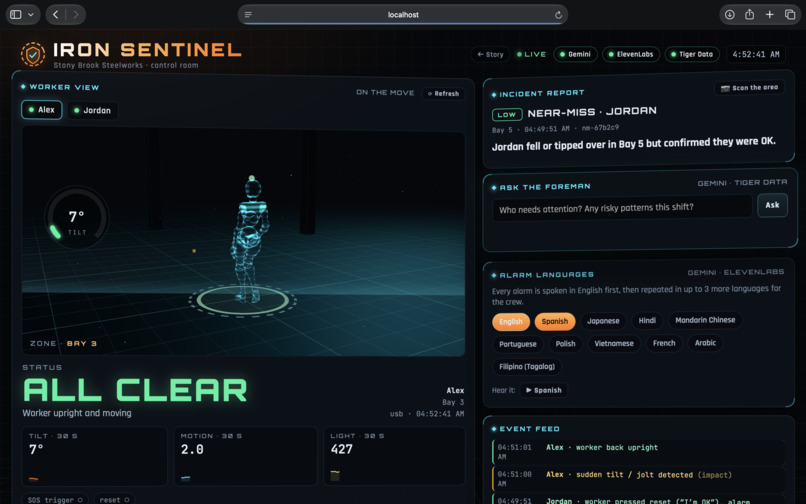806x504 pixels.
Task: Click the ZONE BAY 3 label
Action: 63,343
